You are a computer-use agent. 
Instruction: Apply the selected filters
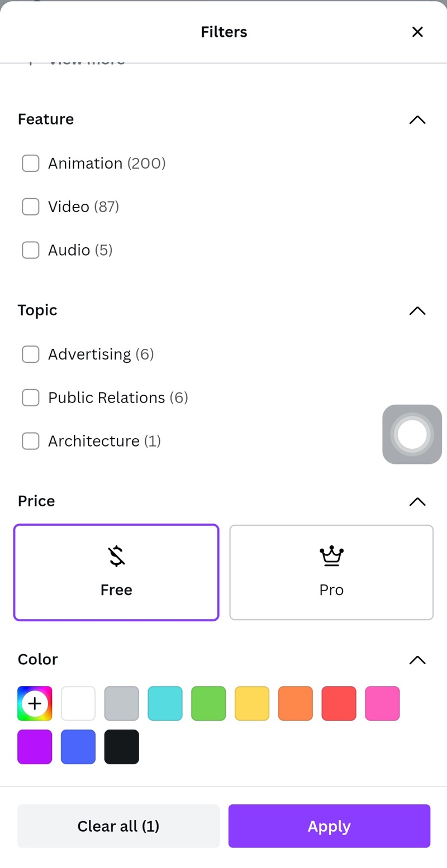point(329,826)
